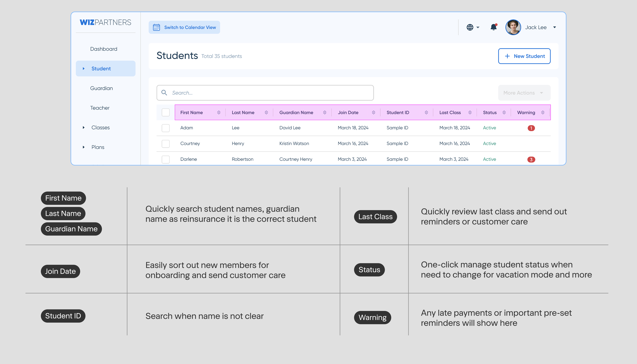
Task: Click guardian Kristin Watson cell
Action: 294,144
